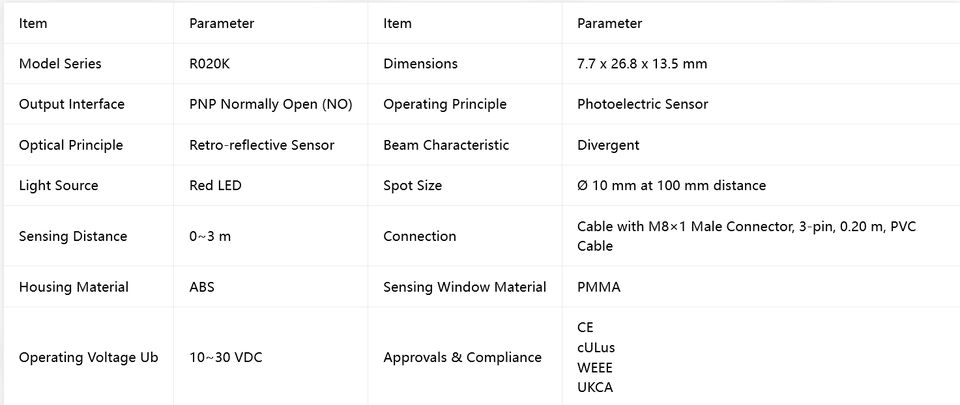Select the ABS housing material value
The height and width of the screenshot is (405, 960).
click(202, 287)
